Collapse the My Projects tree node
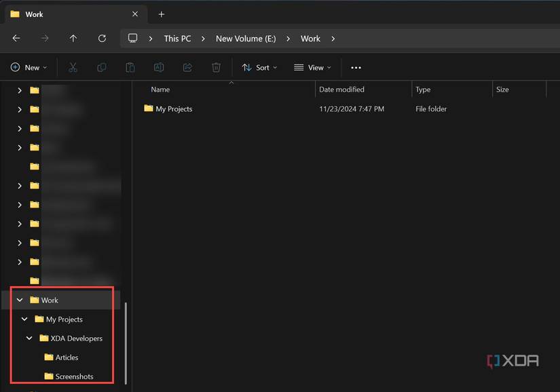 click(24, 319)
